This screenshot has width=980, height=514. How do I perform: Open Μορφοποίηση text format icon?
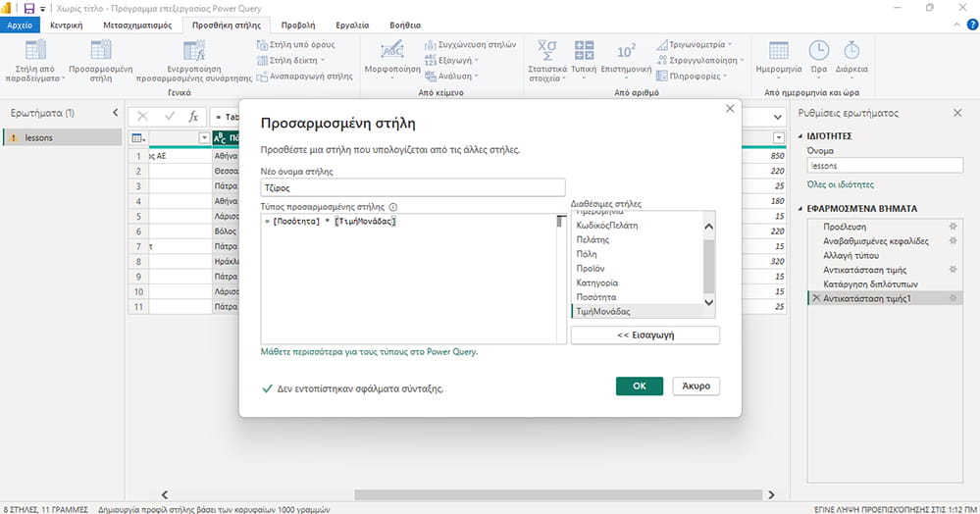pyautogui.click(x=392, y=49)
